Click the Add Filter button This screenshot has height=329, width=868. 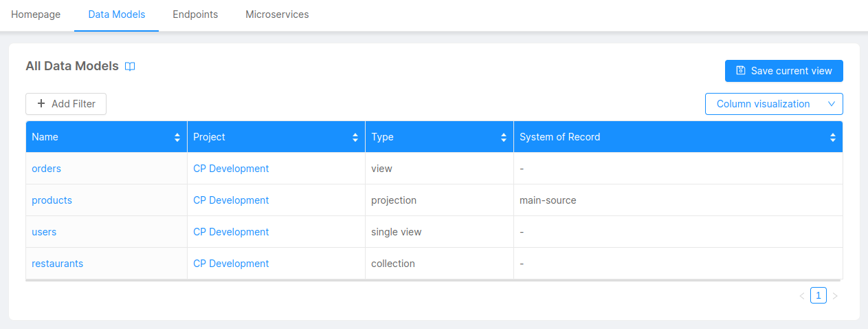click(66, 104)
